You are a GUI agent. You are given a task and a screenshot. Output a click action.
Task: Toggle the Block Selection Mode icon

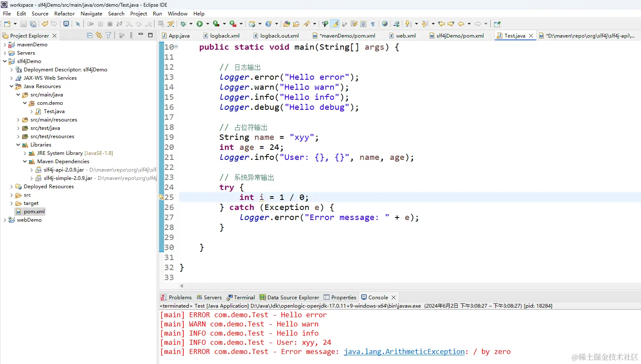[363, 24]
